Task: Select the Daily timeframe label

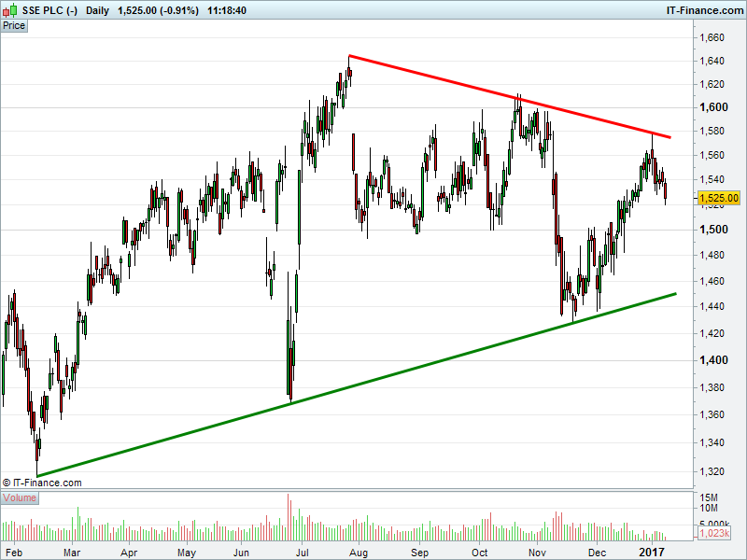Action: click(x=97, y=10)
